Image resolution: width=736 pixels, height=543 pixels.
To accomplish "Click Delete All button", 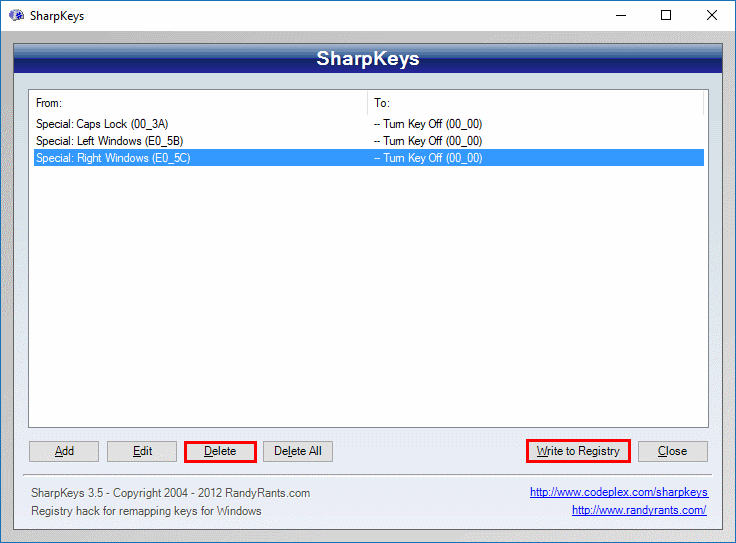I will pyautogui.click(x=298, y=451).
